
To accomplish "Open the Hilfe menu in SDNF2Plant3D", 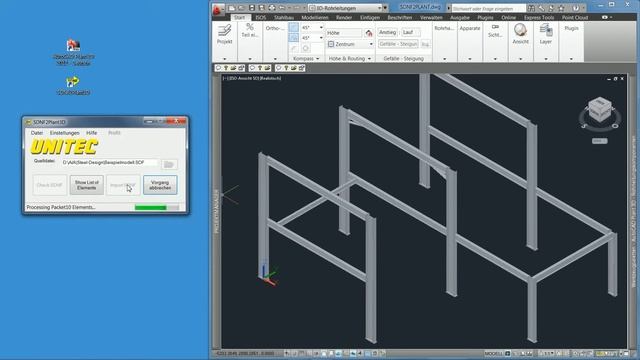I will pos(91,133).
